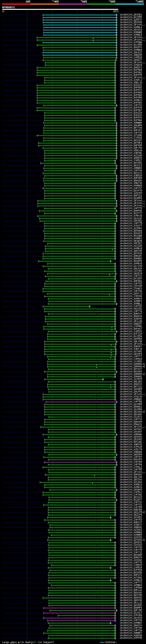The width and height of the screenshot is (146, 644).
Task: Open hit UniRef100_Q53VE1
Action: point(131,15)
